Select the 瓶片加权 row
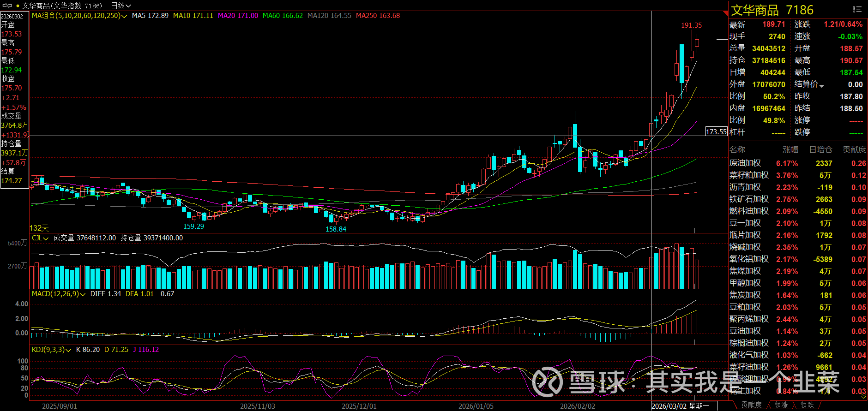Screen dimensions: 868x411 (x=798, y=235)
